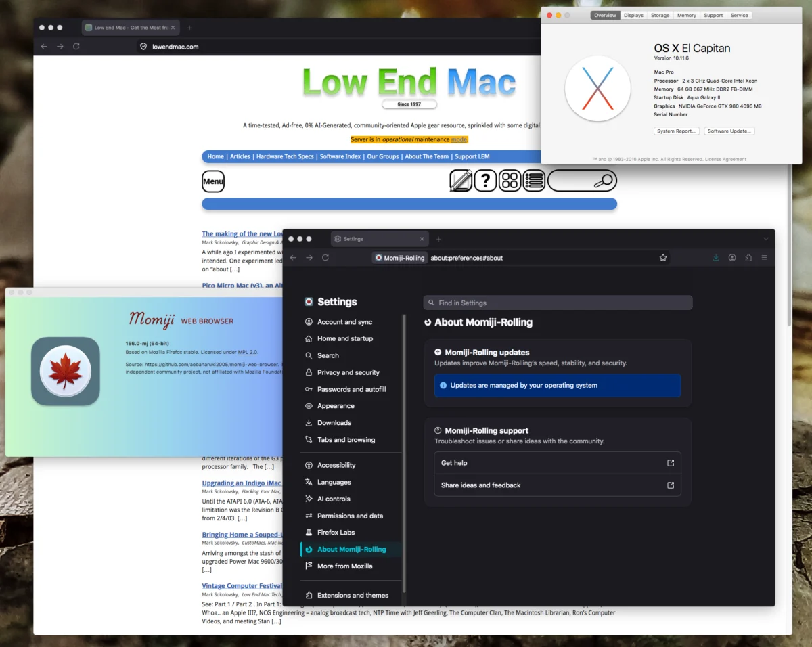Screen dimensions: 812x647
Task: Reload the Low End Mac page
Action: tap(76, 47)
